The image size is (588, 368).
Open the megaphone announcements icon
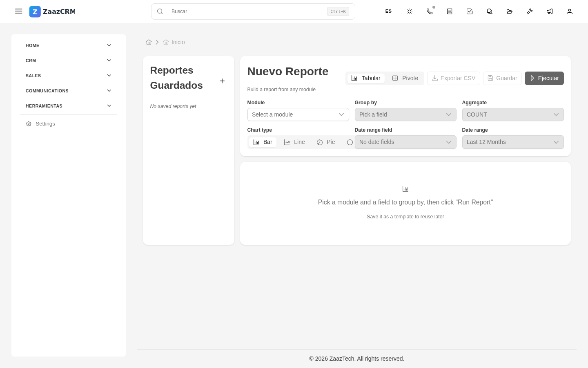tap(550, 11)
